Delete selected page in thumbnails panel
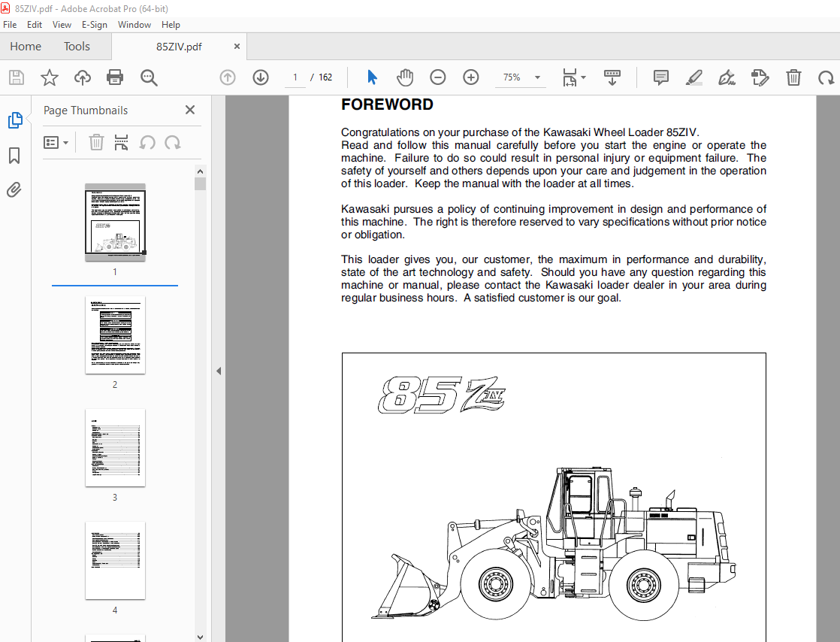The width and height of the screenshot is (840, 642). (96, 143)
